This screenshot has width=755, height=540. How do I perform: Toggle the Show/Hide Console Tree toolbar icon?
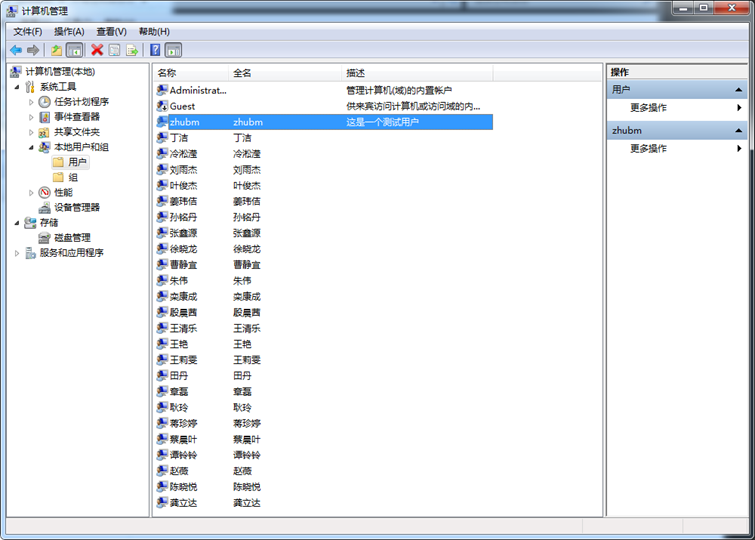tap(74, 50)
